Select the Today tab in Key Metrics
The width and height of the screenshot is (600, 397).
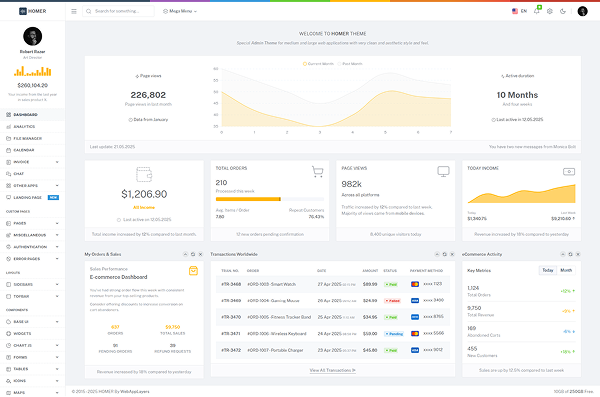point(548,270)
